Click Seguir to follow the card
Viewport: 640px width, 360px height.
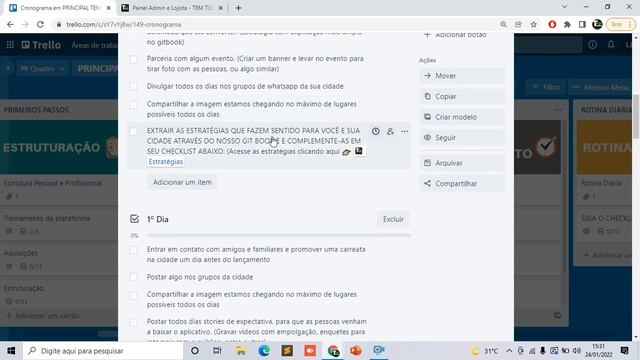pos(462,138)
